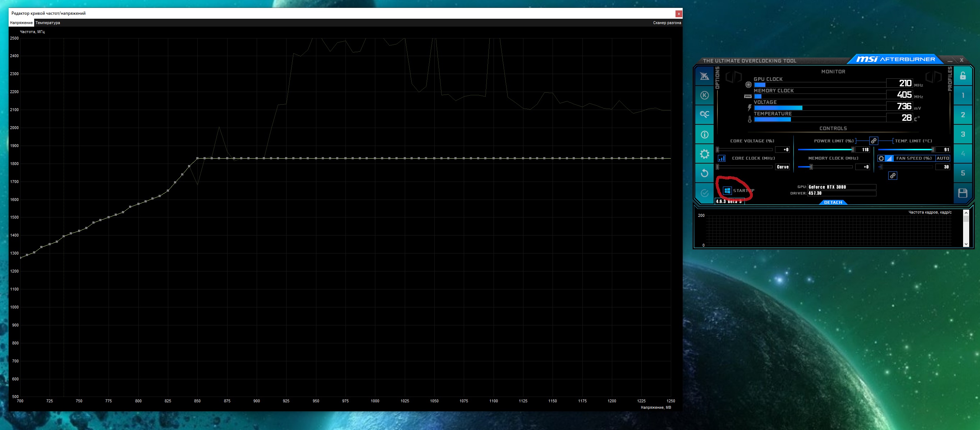This screenshot has width=980, height=430.
Task: Open the OC Scanner icon
Action: 704,115
